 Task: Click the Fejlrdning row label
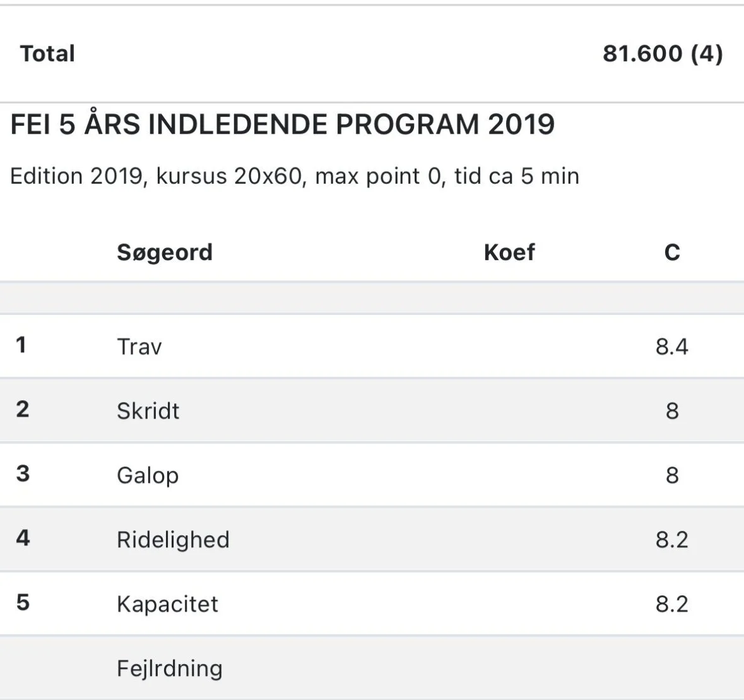(x=169, y=668)
